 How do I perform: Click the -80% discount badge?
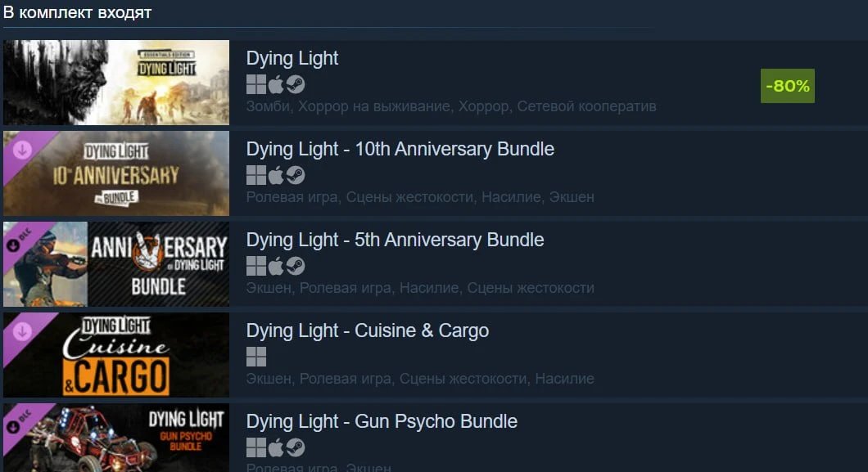tap(788, 86)
